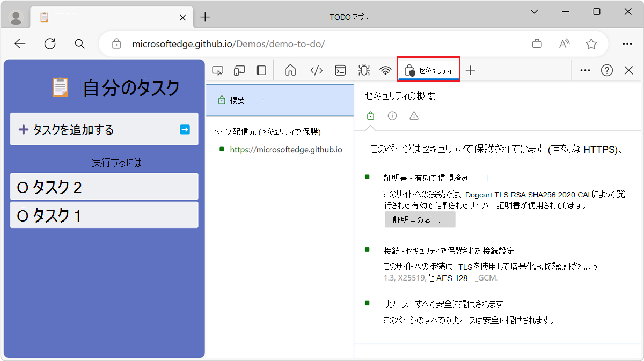This screenshot has height=361, width=644.
Task: Refresh the page
Action: pos(50,44)
